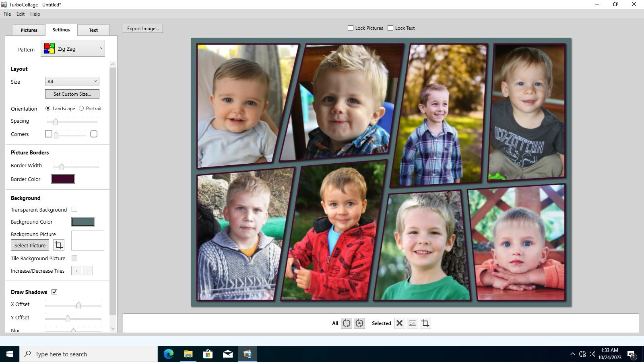
Task: Click the decrease tiles minus button
Action: click(x=88, y=271)
